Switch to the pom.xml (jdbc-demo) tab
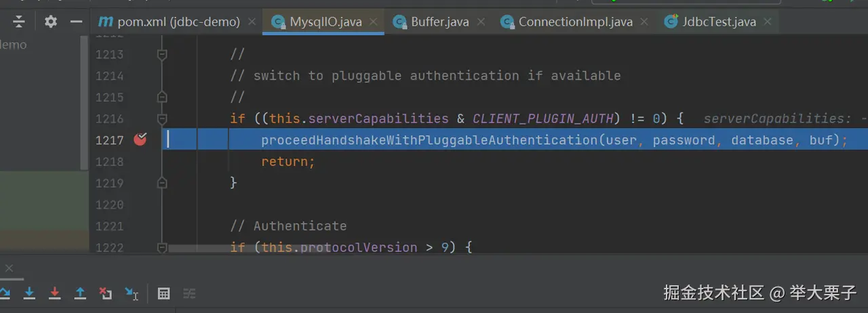868x313 pixels. pyautogui.click(x=178, y=22)
